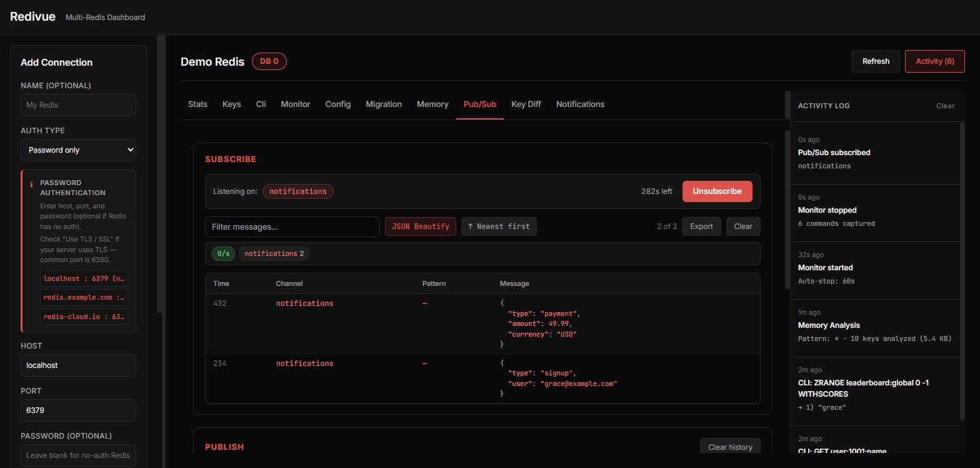Click the message row with time 234
This screenshot has width=980, height=468.
[482, 379]
